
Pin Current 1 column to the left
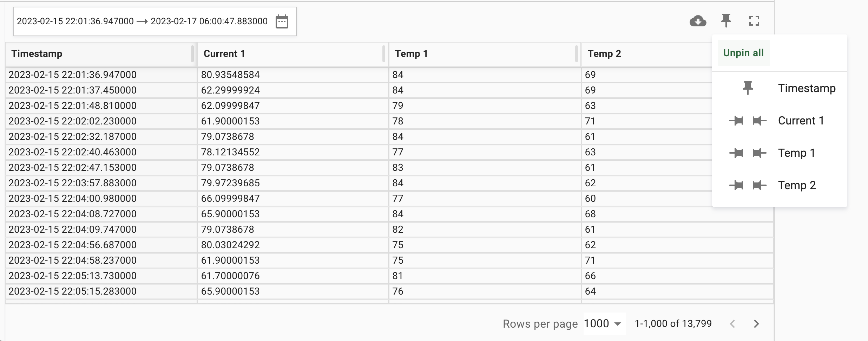(736, 121)
